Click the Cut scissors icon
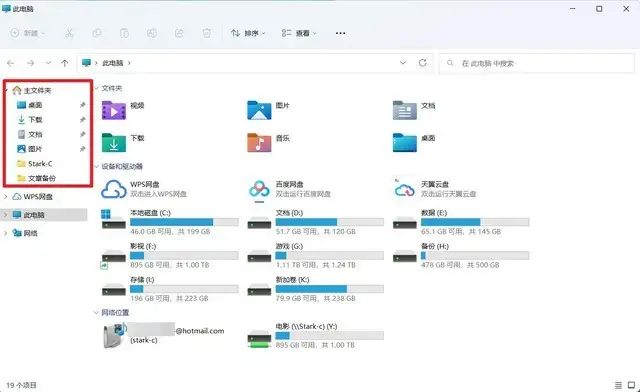The height and width of the screenshot is (392, 640). [69, 33]
